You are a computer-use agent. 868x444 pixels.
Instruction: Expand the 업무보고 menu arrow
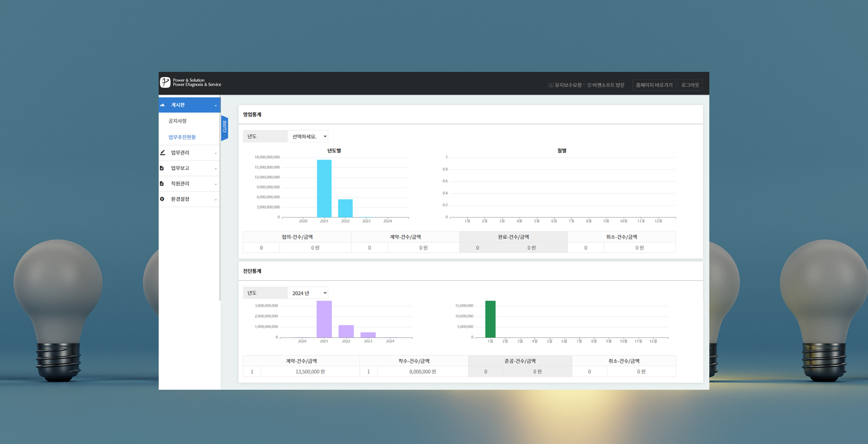tap(216, 169)
